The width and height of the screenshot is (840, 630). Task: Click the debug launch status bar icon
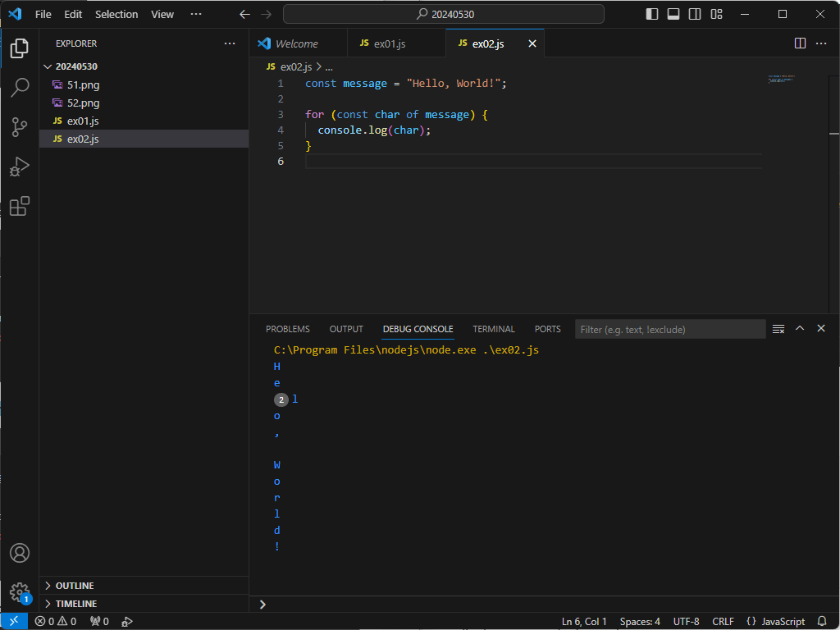pos(127,622)
